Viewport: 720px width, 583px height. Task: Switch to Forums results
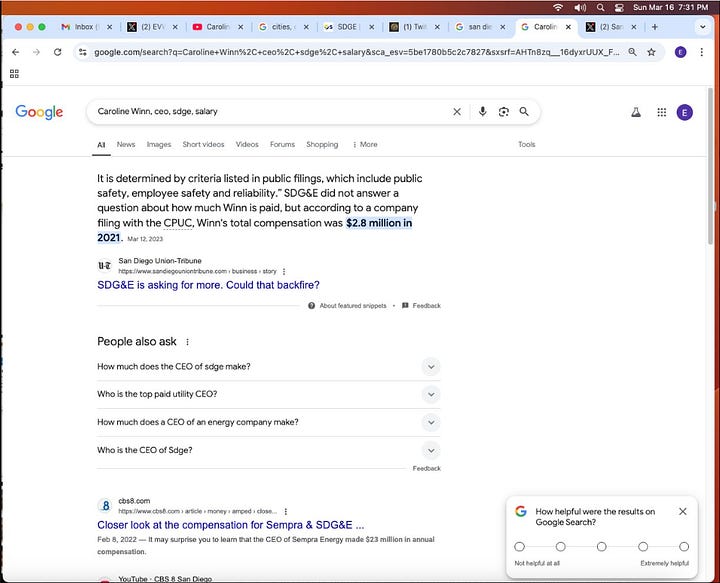pyautogui.click(x=282, y=145)
